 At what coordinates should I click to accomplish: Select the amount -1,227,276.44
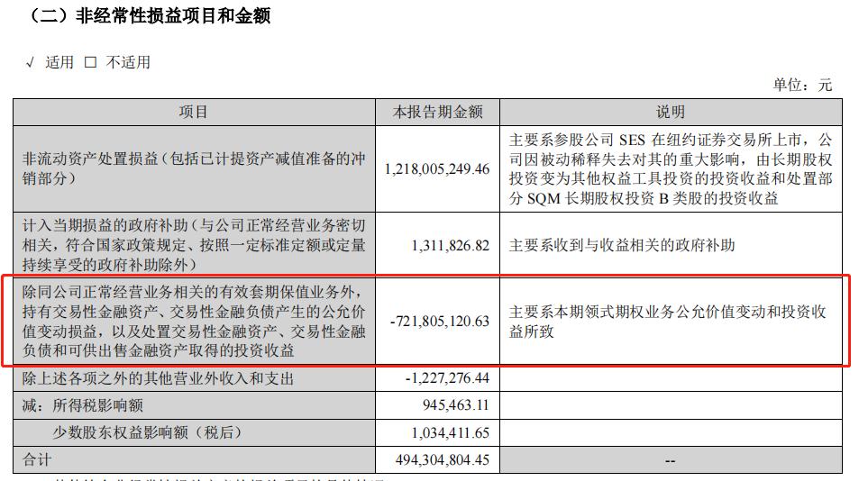click(447, 378)
